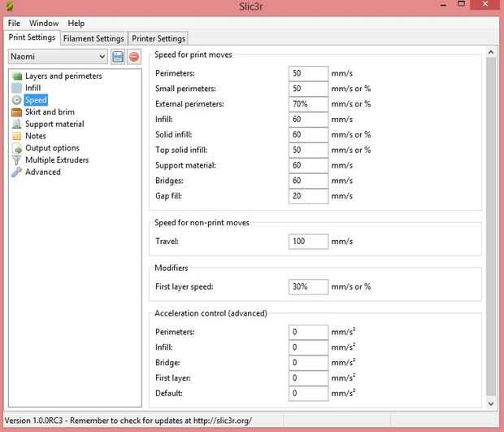This screenshot has height=432, width=504.
Task: Click the Default acceleration field
Action: (x=308, y=394)
